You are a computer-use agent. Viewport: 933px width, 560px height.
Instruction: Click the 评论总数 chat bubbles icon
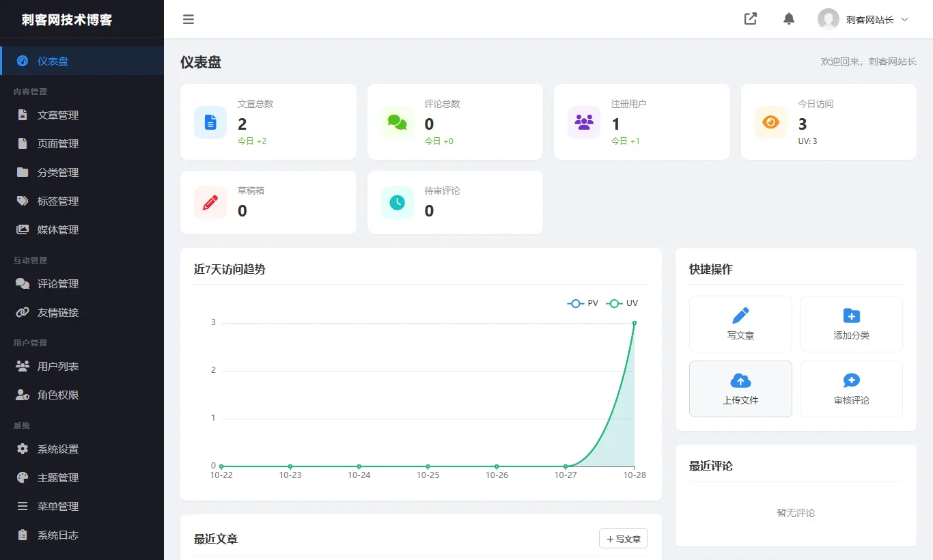[398, 122]
